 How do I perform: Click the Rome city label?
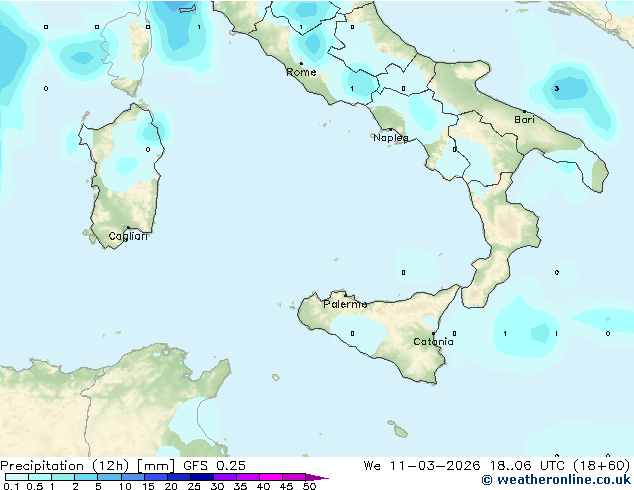[301, 72]
